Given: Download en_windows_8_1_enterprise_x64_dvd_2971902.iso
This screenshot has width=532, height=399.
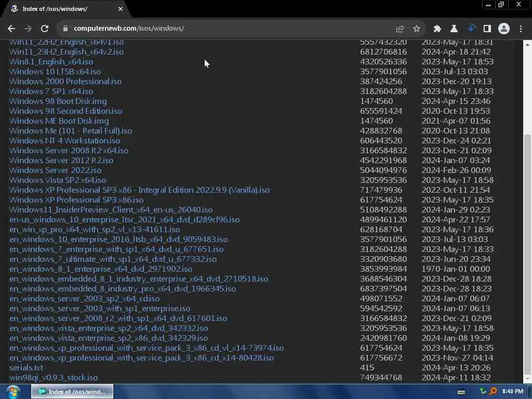Looking at the screenshot, I should pos(101,269).
